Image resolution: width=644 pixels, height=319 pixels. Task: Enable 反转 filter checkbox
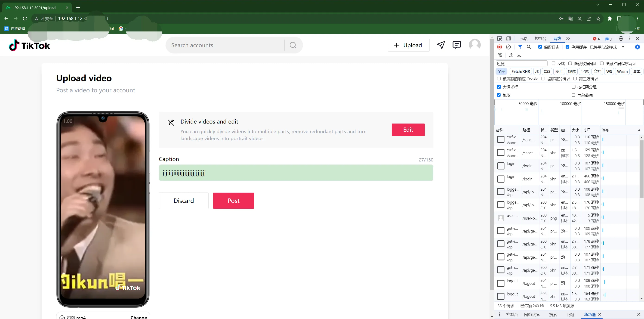tap(554, 64)
